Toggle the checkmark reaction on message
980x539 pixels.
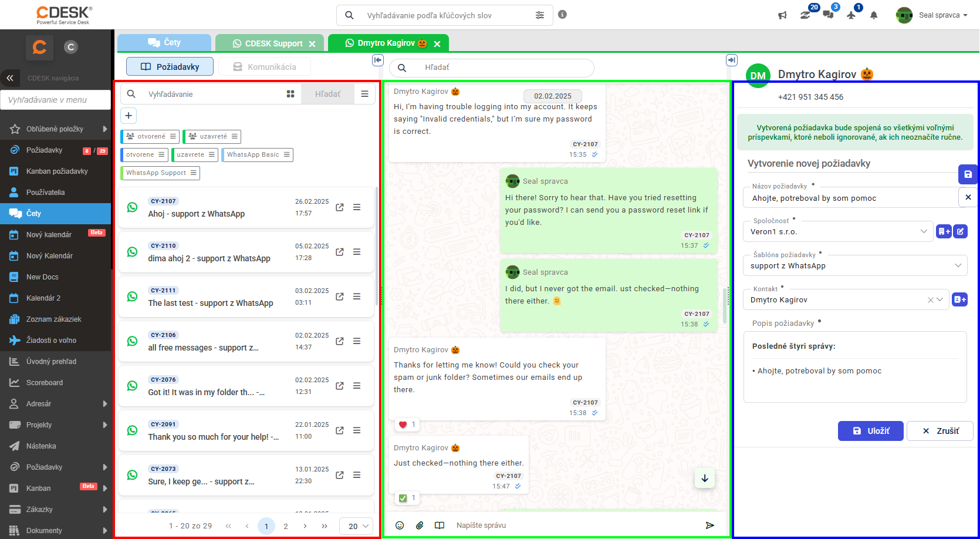tap(407, 498)
